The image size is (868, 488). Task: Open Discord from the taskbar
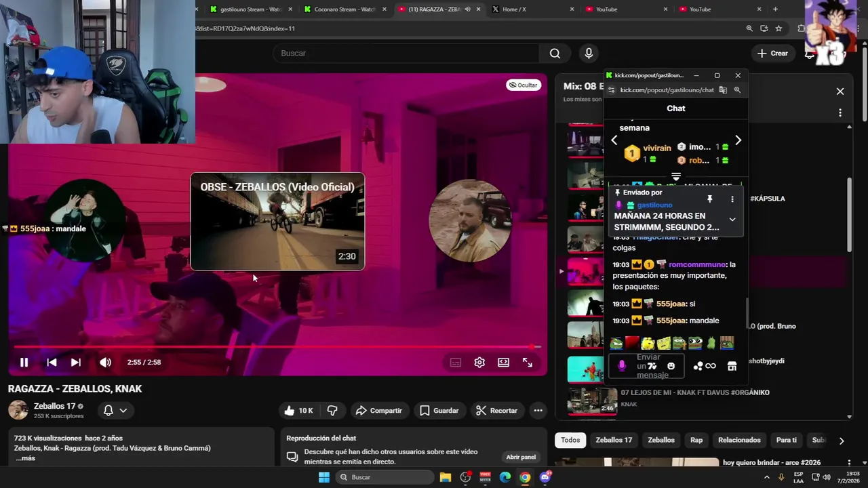click(x=545, y=477)
